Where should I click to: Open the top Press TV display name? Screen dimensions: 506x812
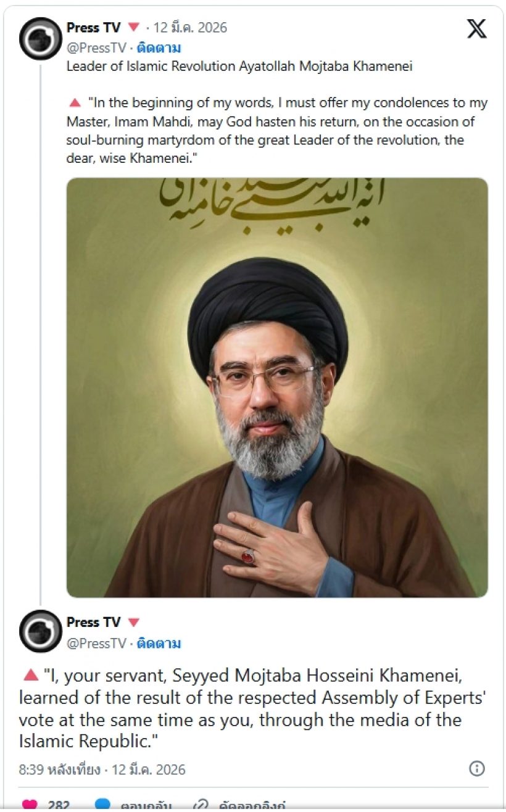click(94, 28)
